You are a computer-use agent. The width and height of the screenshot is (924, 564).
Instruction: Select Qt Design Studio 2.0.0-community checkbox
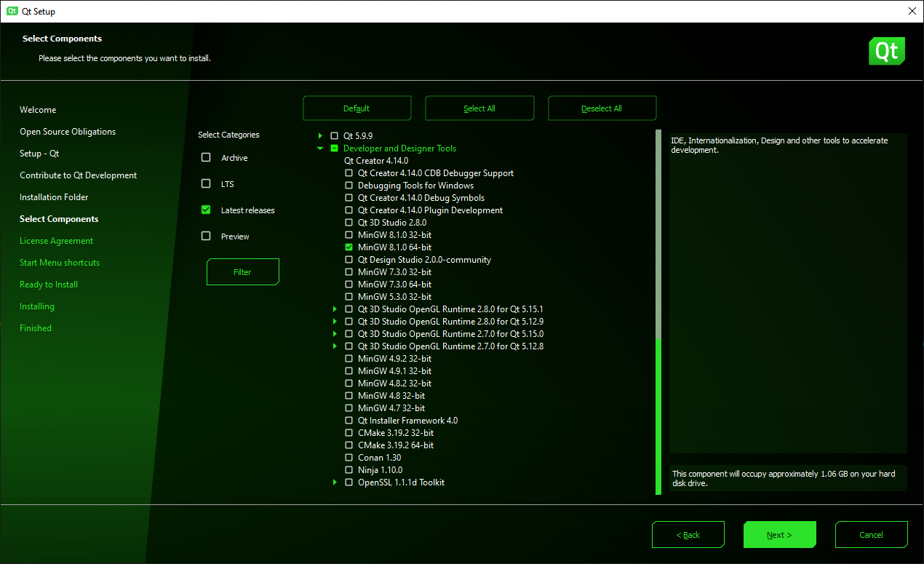(349, 260)
